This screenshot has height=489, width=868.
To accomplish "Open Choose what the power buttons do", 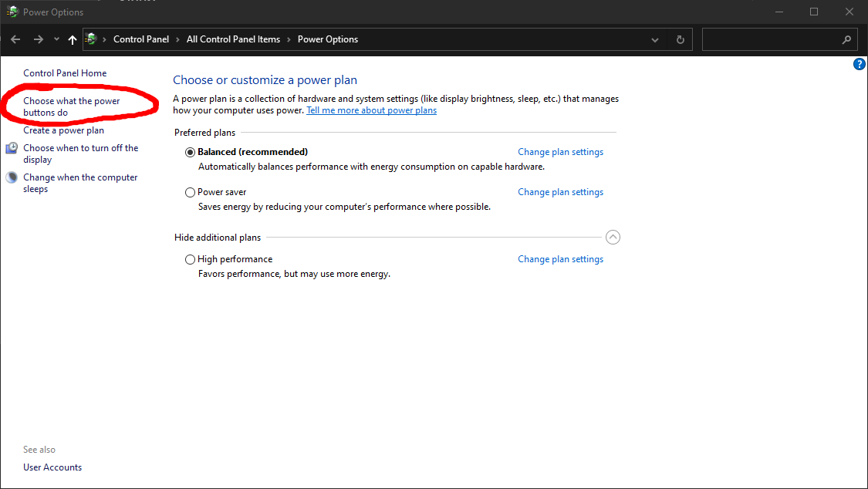I will point(71,106).
